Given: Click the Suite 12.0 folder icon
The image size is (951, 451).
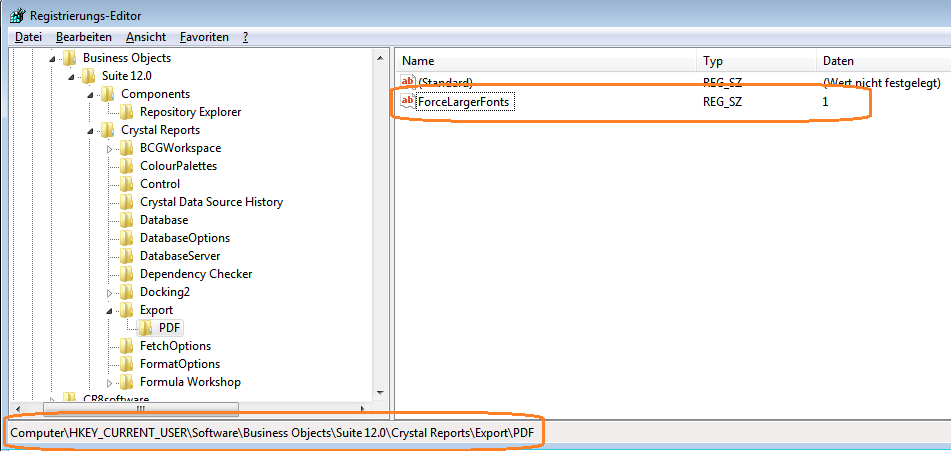Looking at the screenshot, I should click(x=89, y=76).
